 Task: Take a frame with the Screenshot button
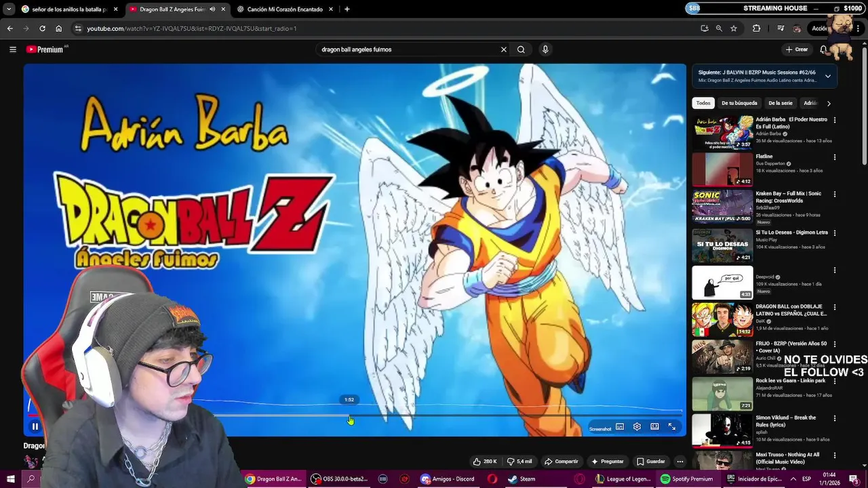tap(600, 428)
